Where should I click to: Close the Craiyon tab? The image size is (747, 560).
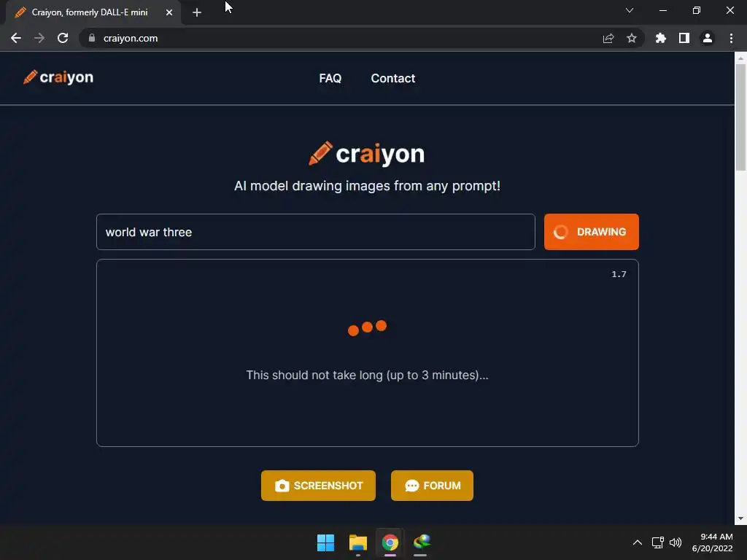169,12
